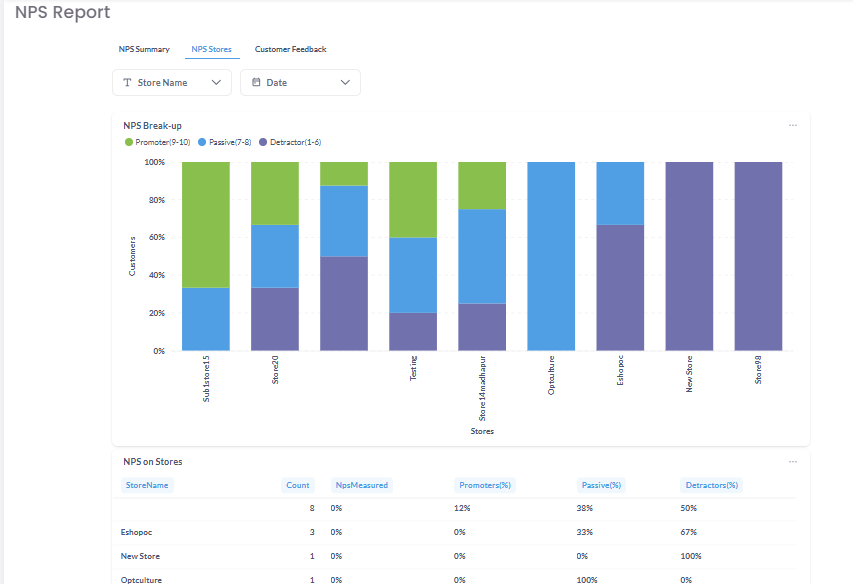Click the text icon in Store Name filter

[x=127, y=83]
